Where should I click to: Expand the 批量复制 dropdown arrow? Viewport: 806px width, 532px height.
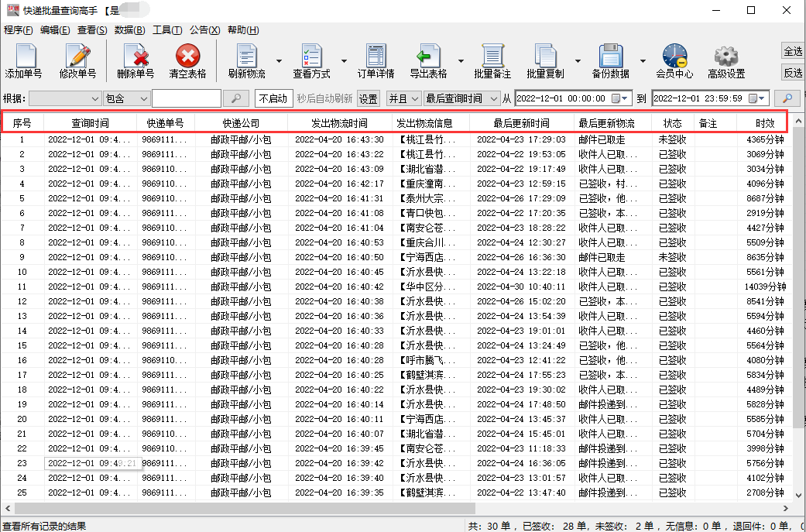pos(578,61)
